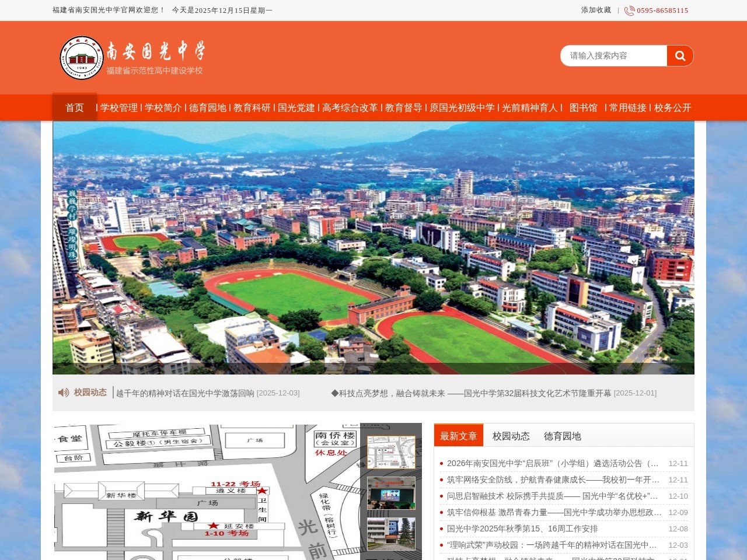The height and width of the screenshot is (560, 747).
Task: Click the 添加收藏 link
Action: pos(596,10)
